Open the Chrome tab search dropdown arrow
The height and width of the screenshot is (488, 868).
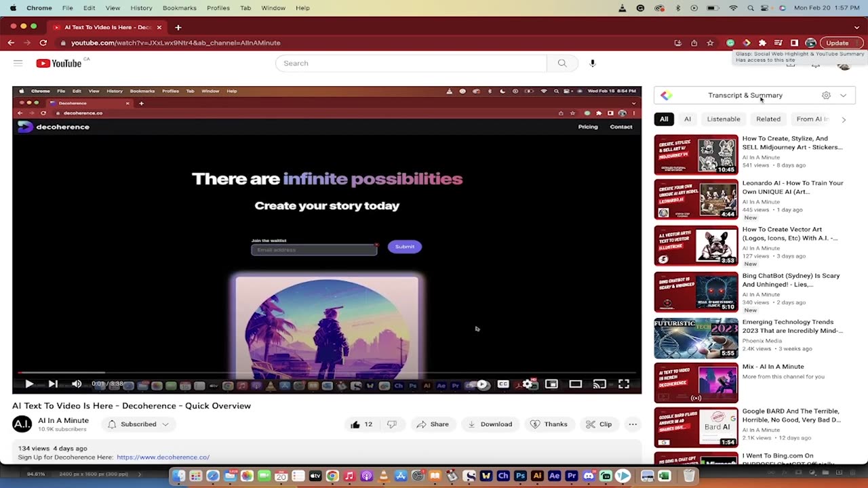click(856, 27)
